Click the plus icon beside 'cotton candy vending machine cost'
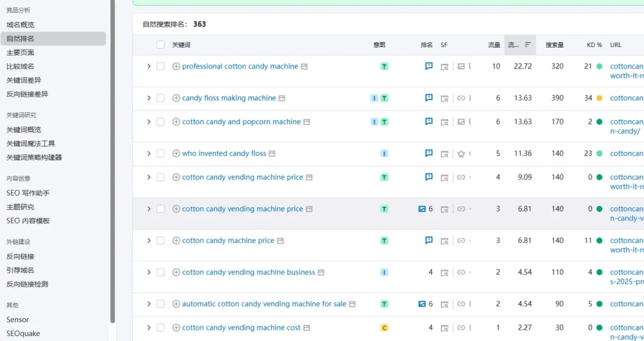Image resolution: width=644 pixels, height=341 pixels. pyautogui.click(x=176, y=328)
